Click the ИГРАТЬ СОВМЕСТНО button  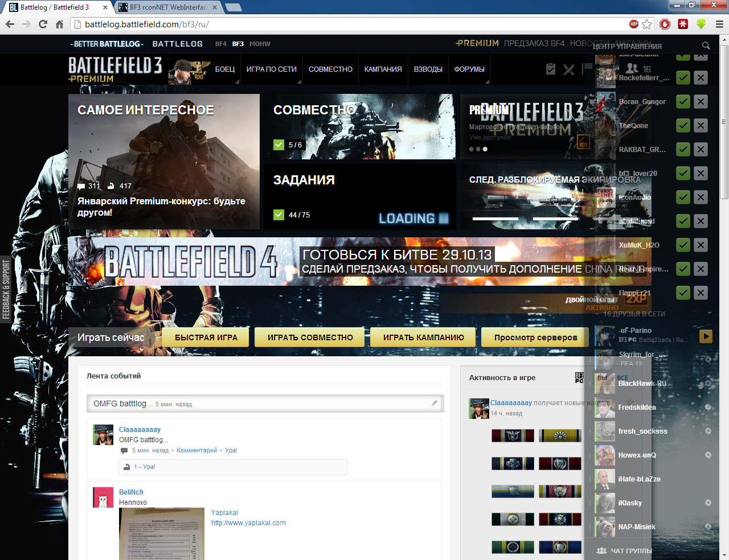click(x=310, y=337)
